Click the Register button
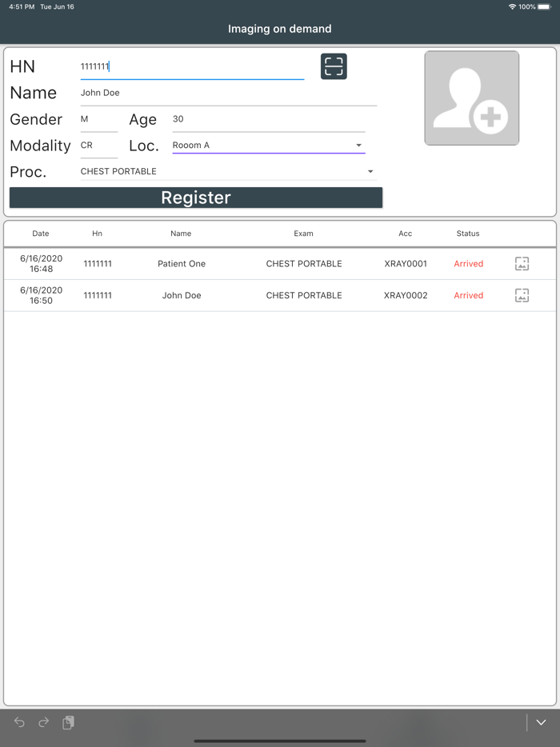 (196, 198)
